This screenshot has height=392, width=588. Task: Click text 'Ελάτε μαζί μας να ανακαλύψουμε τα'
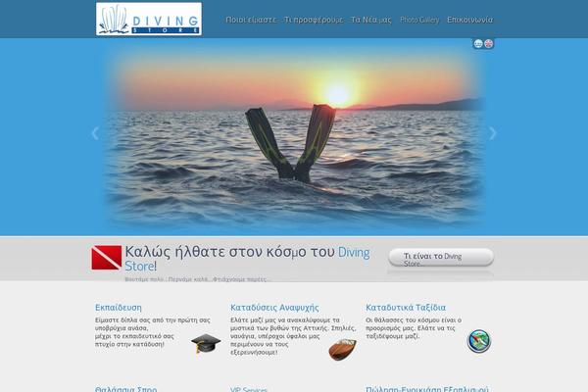(285, 320)
